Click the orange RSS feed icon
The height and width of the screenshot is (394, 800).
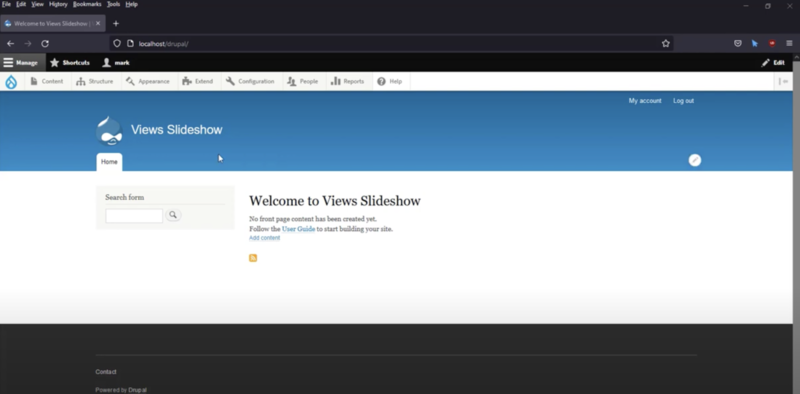tap(253, 258)
